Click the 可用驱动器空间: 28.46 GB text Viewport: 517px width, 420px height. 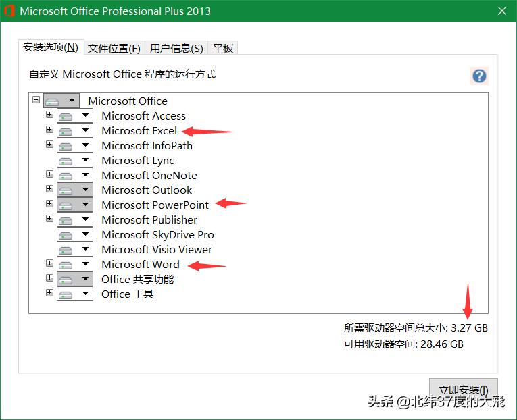(x=403, y=344)
